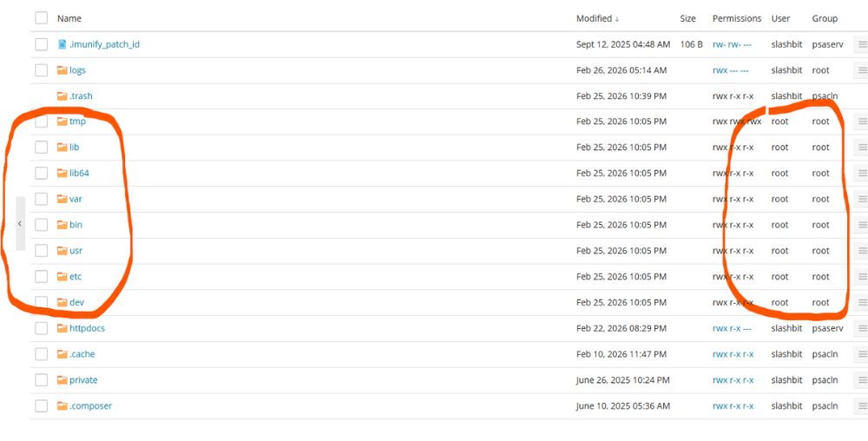
Task: Click the lib64 folder icon
Action: pos(62,174)
